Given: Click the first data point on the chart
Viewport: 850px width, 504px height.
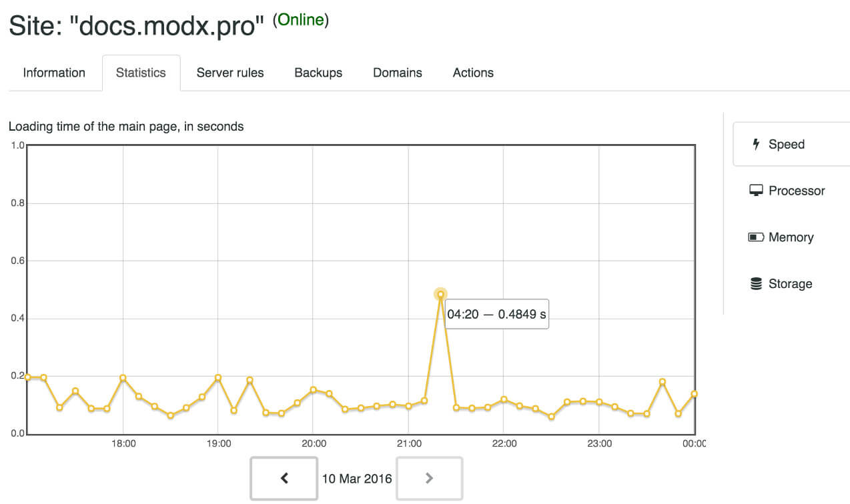Looking at the screenshot, I should pyautogui.click(x=27, y=377).
